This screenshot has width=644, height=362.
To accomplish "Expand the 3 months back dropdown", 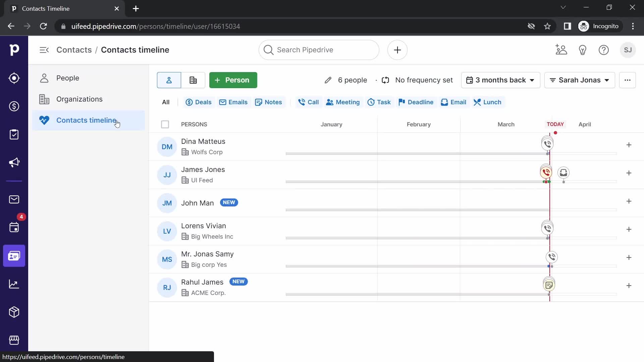I will pyautogui.click(x=500, y=80).
